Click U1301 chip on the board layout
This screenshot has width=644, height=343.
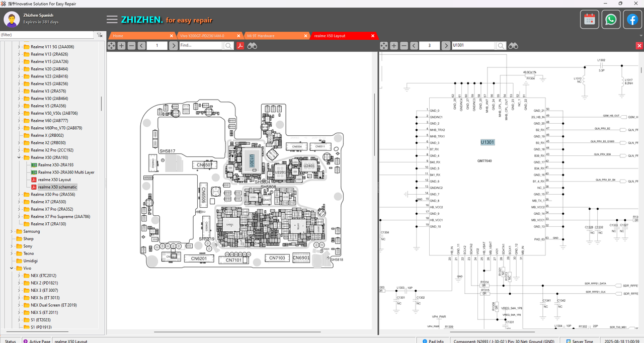(252, 160)
